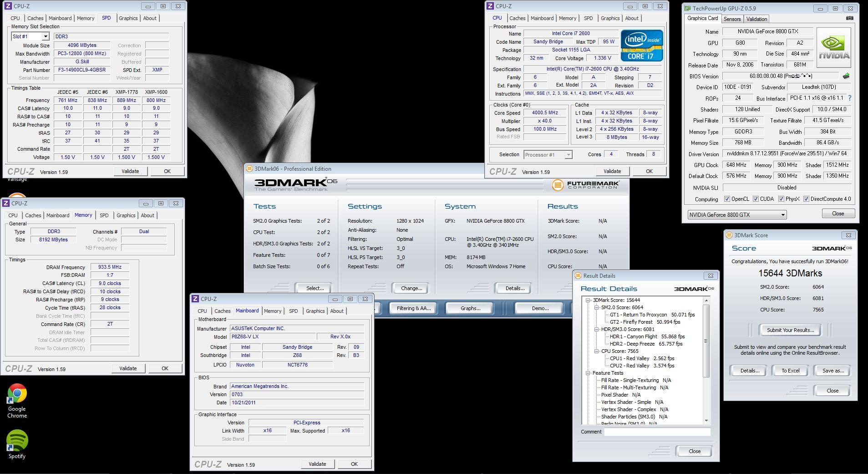Click the Filtering & AA... button
The height and width of the screenshot is (474, 868).
[x=413, y=308]
